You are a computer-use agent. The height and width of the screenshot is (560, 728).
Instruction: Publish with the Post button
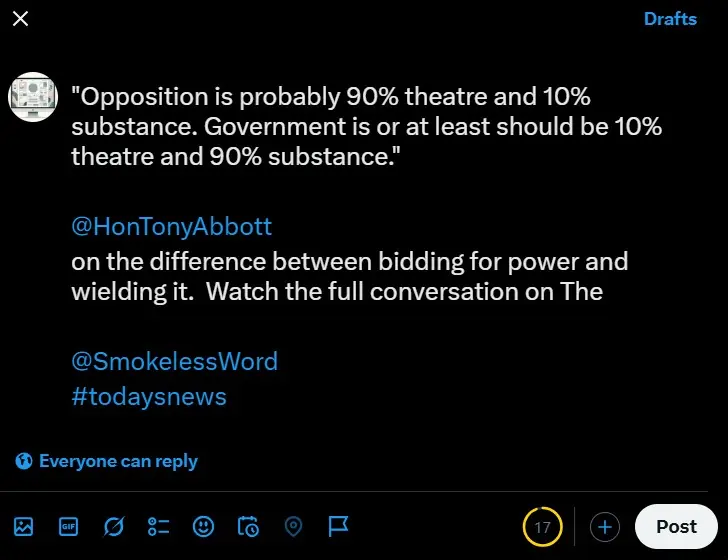[676, 527]
